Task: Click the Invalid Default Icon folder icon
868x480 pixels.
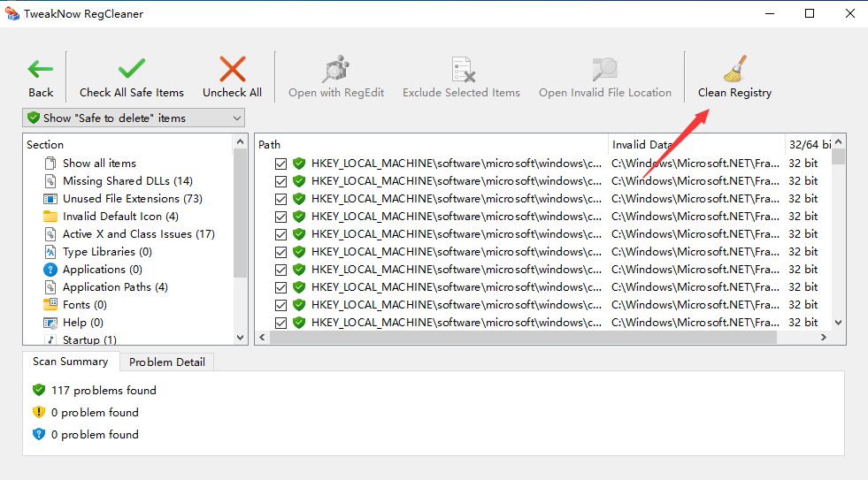Action: 50,217
